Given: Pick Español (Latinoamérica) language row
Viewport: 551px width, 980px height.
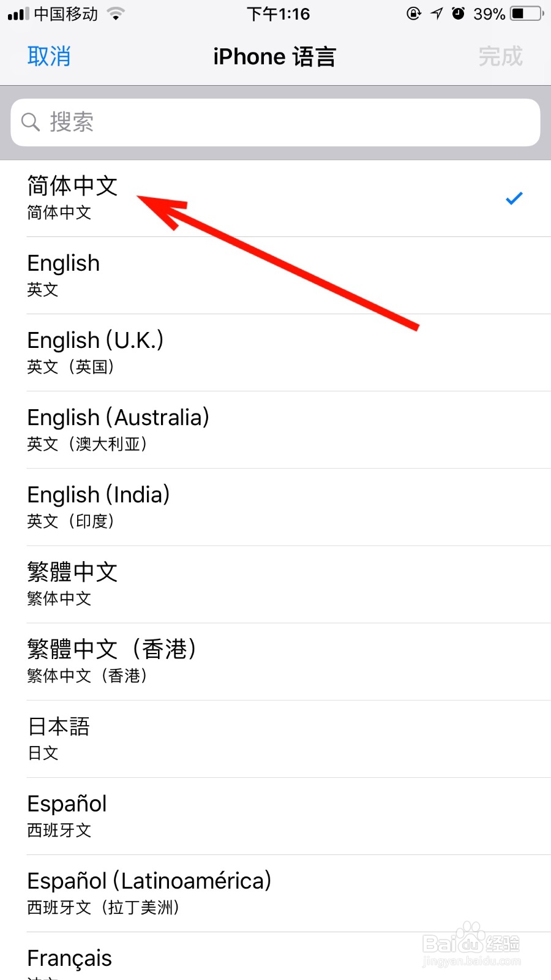Looking at the screenshot, I should pos(275,893).
